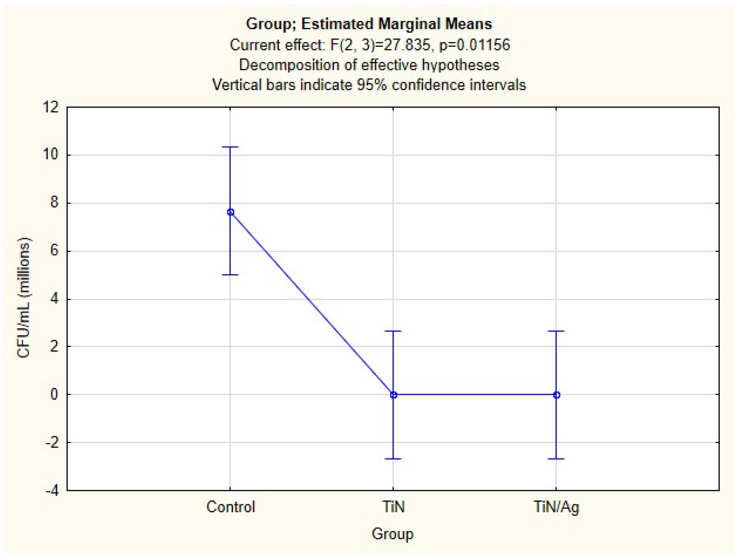
Task: Click the lower error bar cap for Control
Action: point(230,275)
